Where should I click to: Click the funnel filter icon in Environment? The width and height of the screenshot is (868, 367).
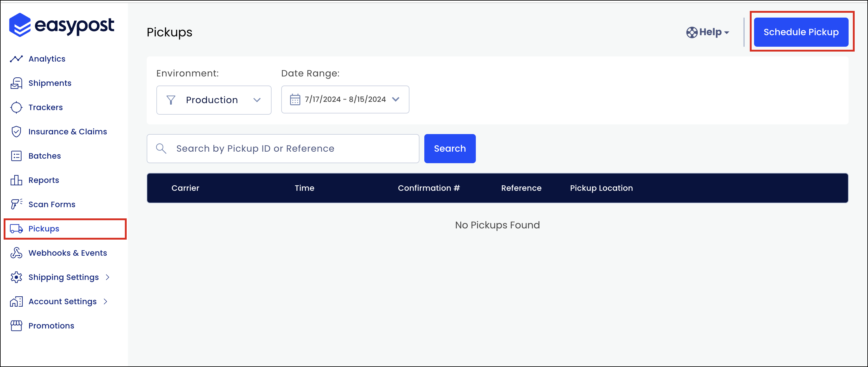click(x=171, y=100)
